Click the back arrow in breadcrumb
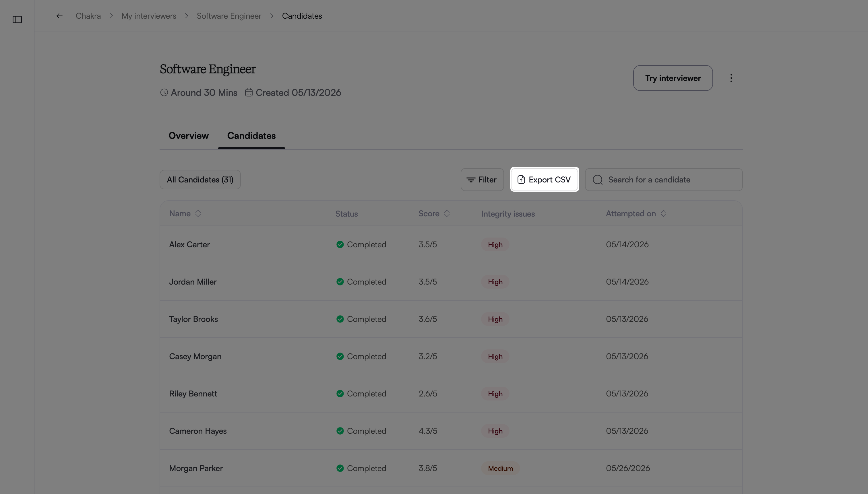This screenshot has height=494, width=868. pos(59,16)
